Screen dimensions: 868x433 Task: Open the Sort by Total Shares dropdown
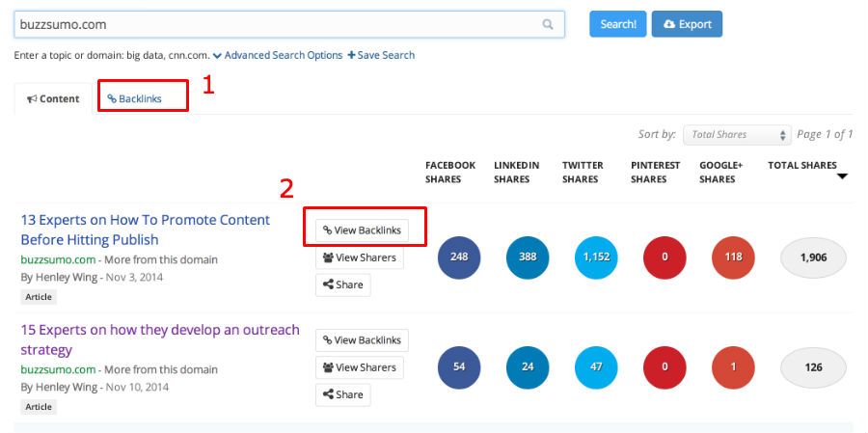pyautogui.click(x=737, y=135)
